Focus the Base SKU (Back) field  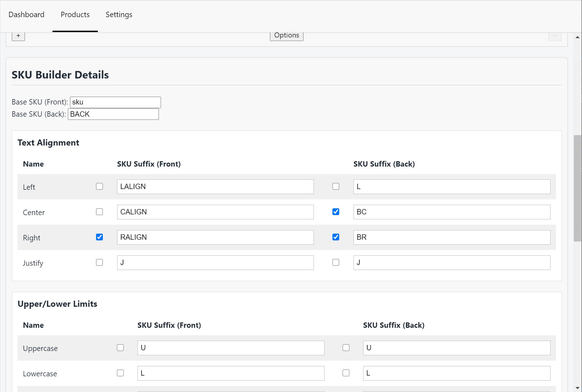113,114
